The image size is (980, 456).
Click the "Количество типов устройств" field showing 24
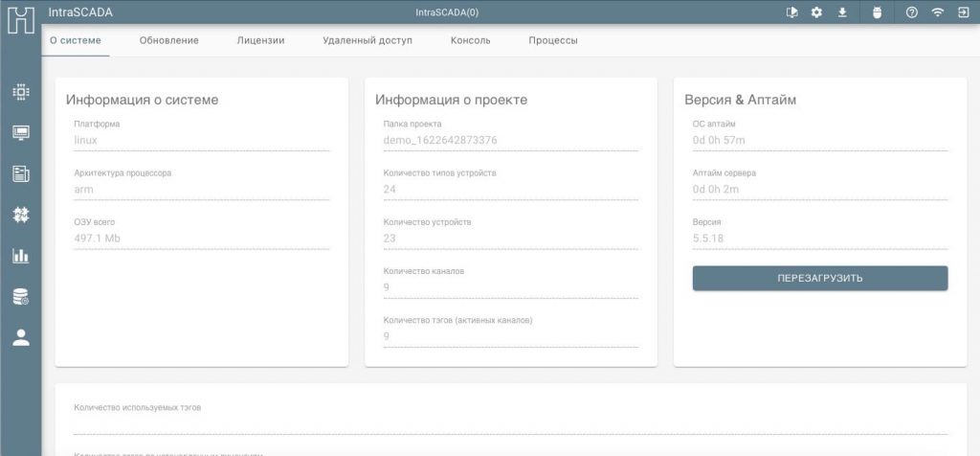click(x=511, y=184)
